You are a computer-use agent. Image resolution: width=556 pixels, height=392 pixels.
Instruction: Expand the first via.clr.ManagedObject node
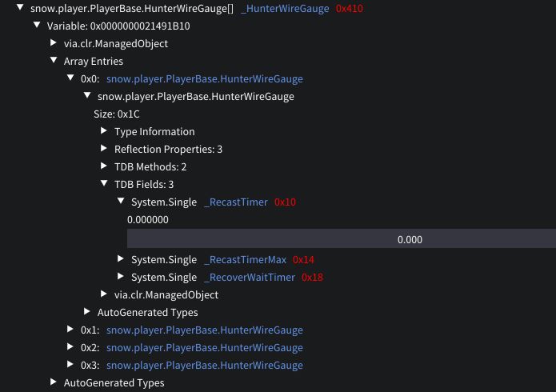click(54, 43)
